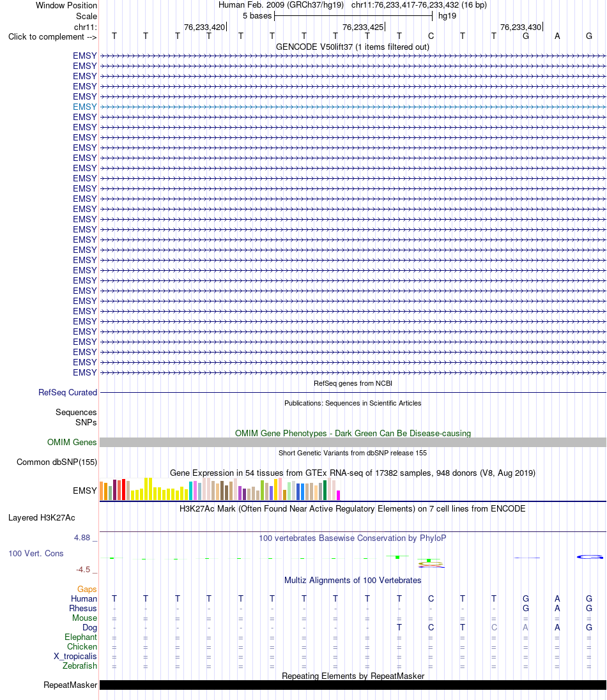This screenshot has height=700, width=607.
Task: Click the gray OMIM Genes bar
Action: [x=353, y=443]
